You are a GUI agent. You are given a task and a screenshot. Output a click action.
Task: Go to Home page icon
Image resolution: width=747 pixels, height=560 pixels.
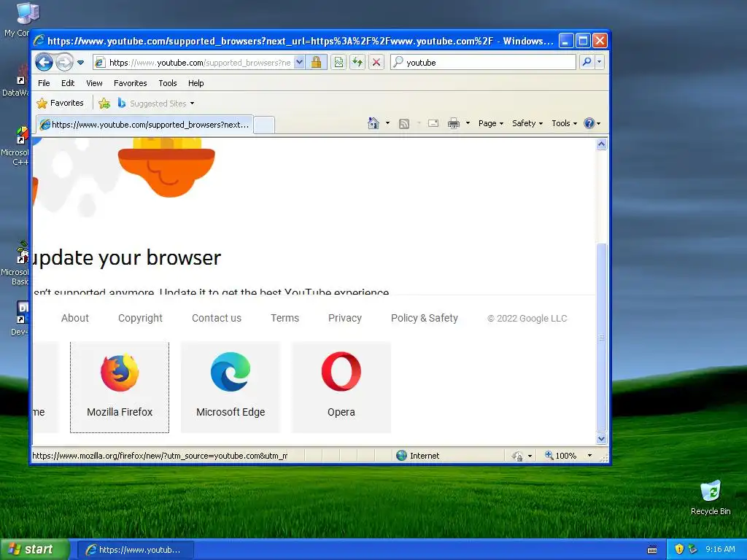[373, 123]
